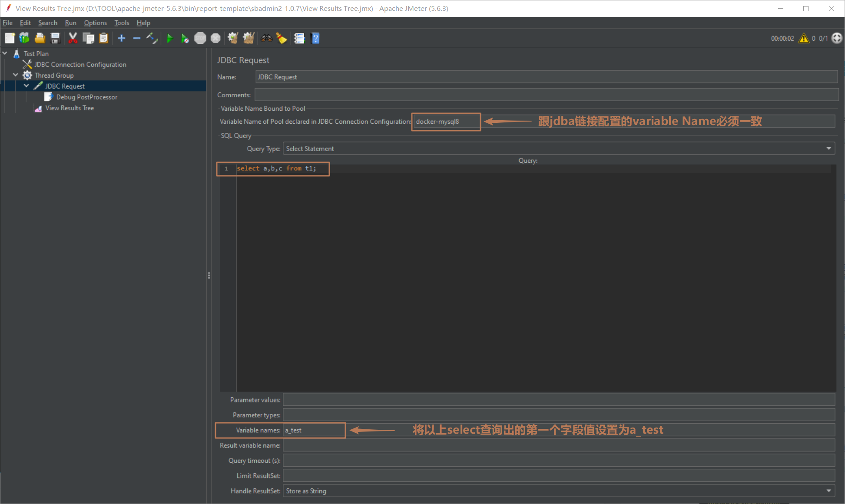Start no pauses play icon
Viewport: 845px width, 504px height.
tap(185, 38)
